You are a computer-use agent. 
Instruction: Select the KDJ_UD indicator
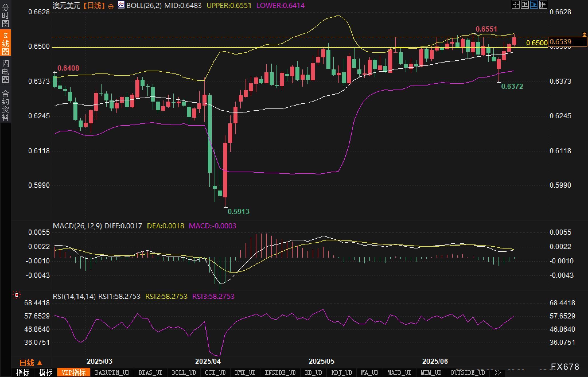click(341, 373)
